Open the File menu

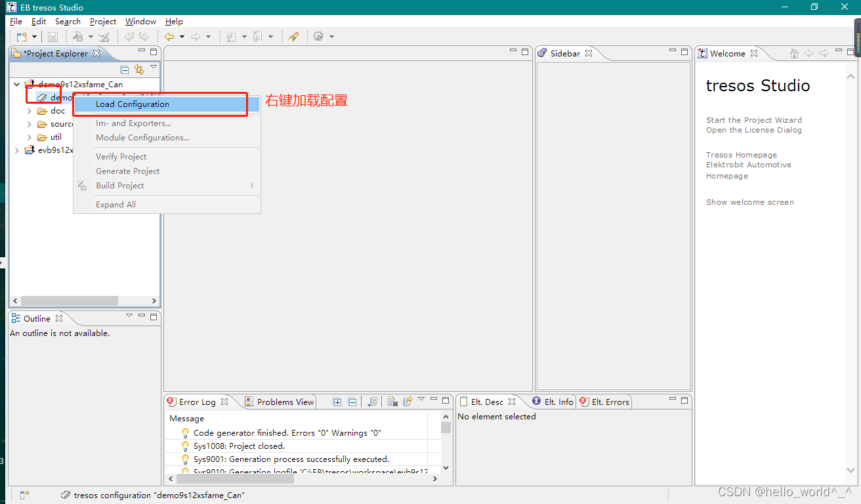click(16, 22)
